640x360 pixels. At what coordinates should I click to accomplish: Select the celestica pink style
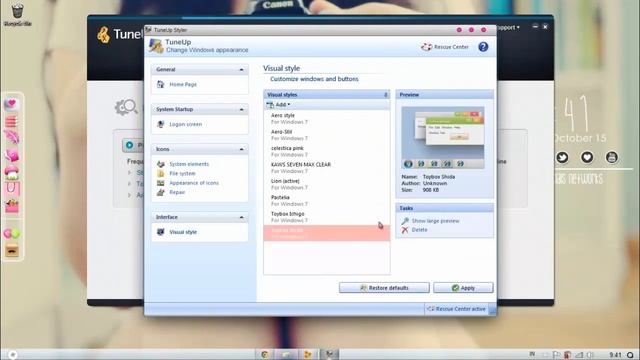(327, 151)
